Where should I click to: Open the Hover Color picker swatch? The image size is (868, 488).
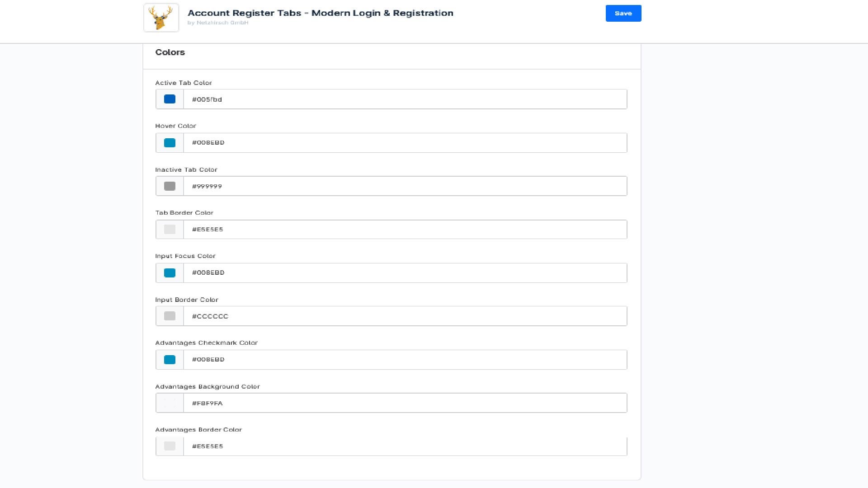point(170,142)
